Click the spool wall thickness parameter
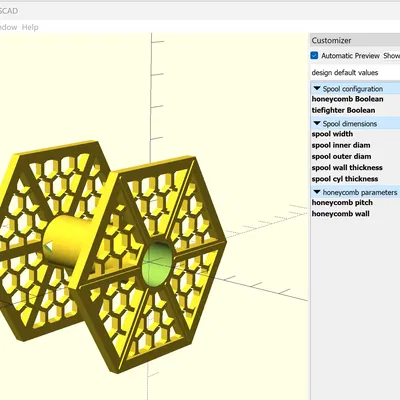 point(347,168)
